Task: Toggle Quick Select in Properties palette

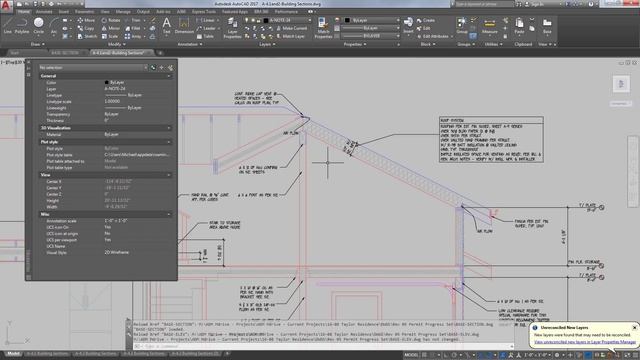Action: tap(171, 67)
